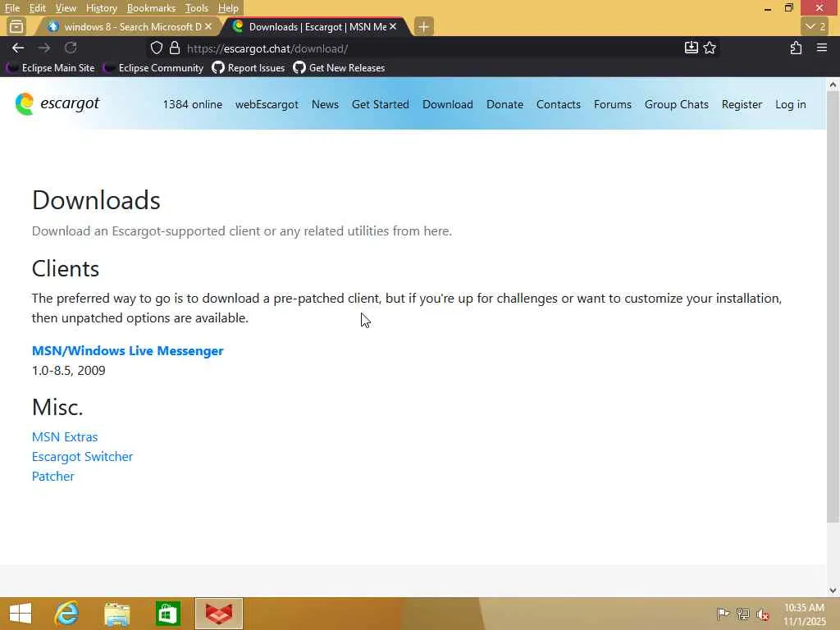Click the Log in link
Image resolution: width=840 pixels, height=630 pixels.
791,104
